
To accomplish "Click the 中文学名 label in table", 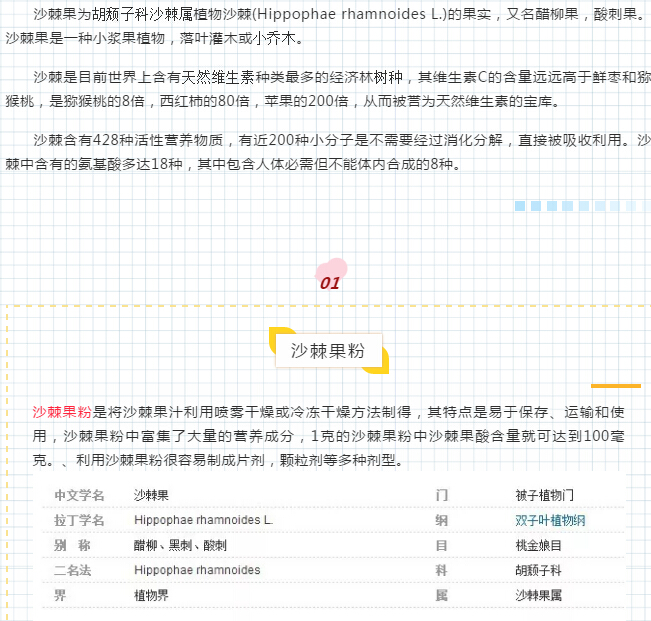I will [x=79, y=495].
